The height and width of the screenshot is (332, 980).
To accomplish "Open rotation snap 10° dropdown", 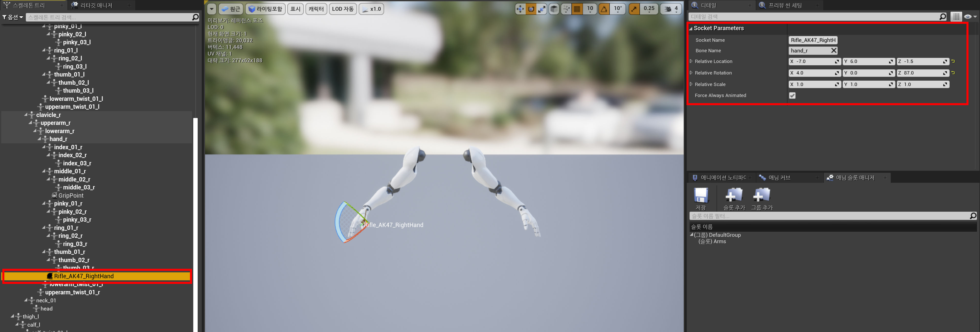I will (618, 9).
